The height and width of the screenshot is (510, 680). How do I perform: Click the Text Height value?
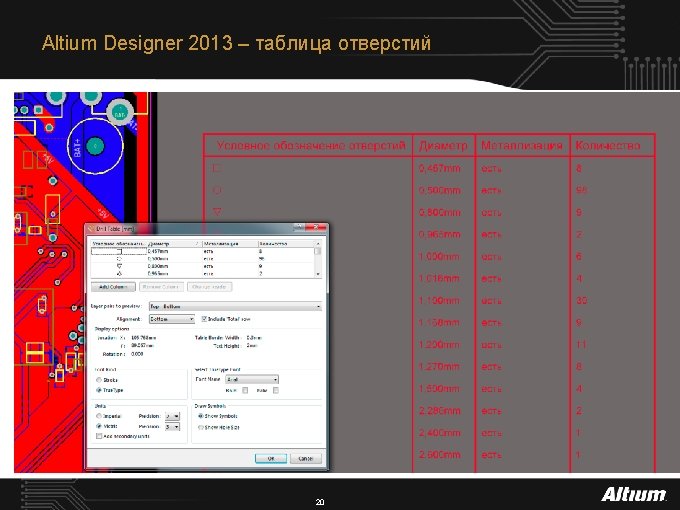tap(252, 346)
